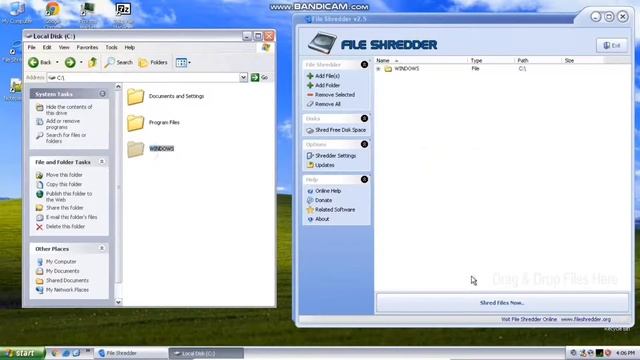Image resolution: width=640 pixels, height=360 pixels.
Task: Click the Back button in Explorer
Action: (40, 62)
